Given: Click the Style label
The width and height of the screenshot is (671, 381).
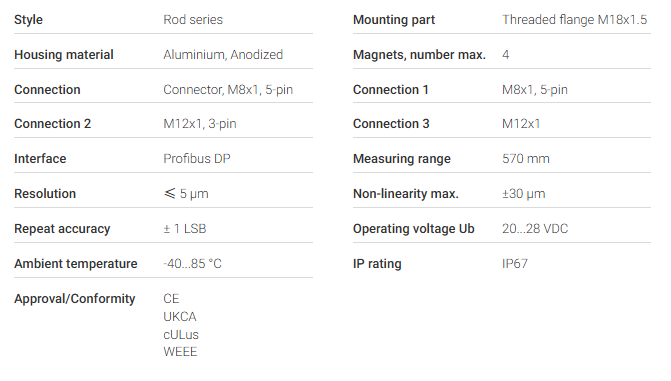Looking at the screenshot, I should point(28,20).
